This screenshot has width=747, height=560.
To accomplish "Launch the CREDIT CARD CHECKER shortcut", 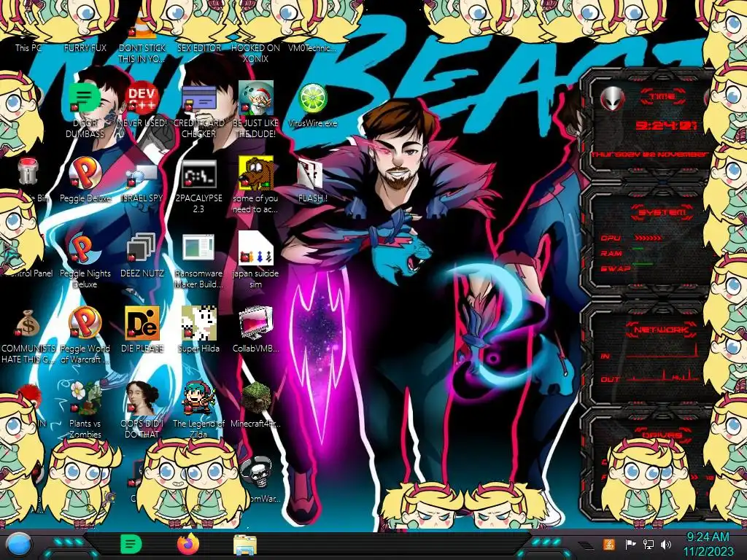I will tap(198, 98).
